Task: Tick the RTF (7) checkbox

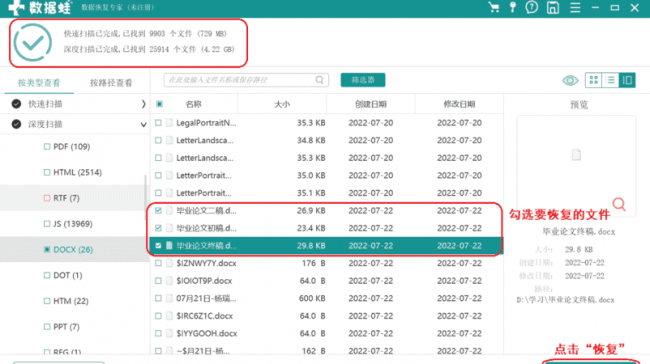Action: pyautogui.click(x=47, y=198)
